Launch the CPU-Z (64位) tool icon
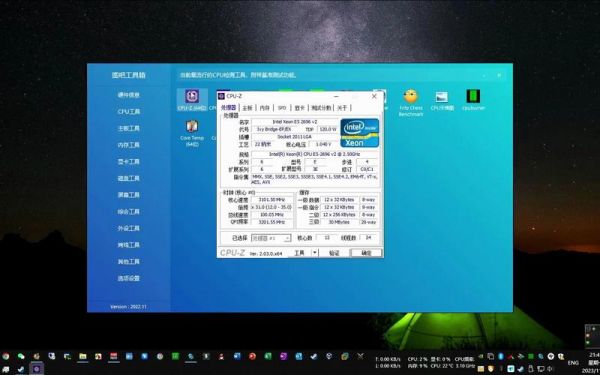The image size is (600, 375). pyautogui.click(x=192, y=99)
